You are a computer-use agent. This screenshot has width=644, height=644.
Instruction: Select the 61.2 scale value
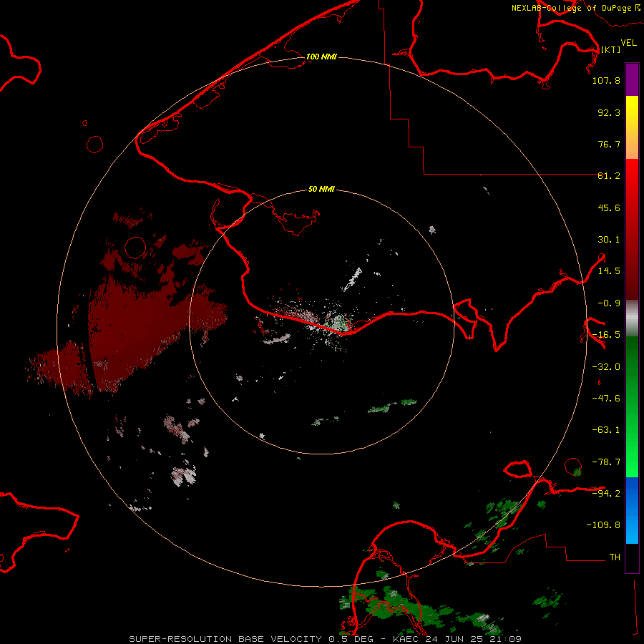609,176
